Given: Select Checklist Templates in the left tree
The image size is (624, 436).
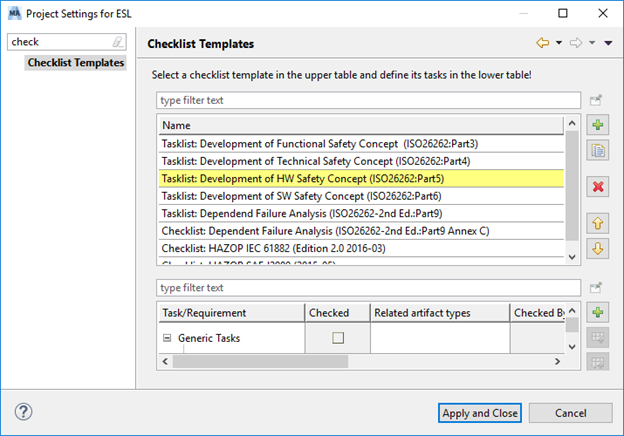Looking at the screenshot, I should click(x=76, y=63).
